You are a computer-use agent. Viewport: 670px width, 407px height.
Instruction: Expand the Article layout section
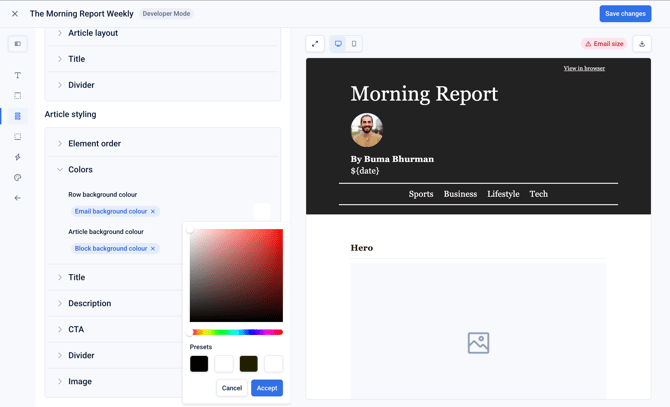[162, 33]
